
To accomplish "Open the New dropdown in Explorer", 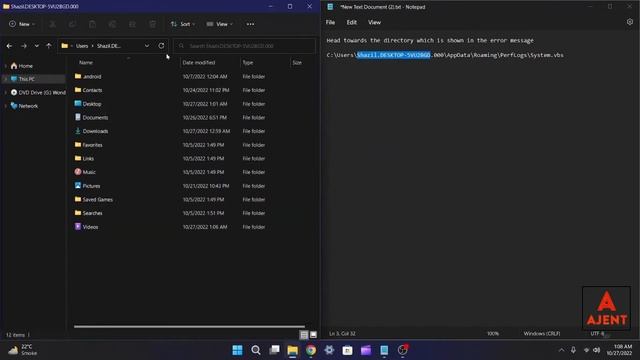I will pyautogui.click(x=22, y=24).
